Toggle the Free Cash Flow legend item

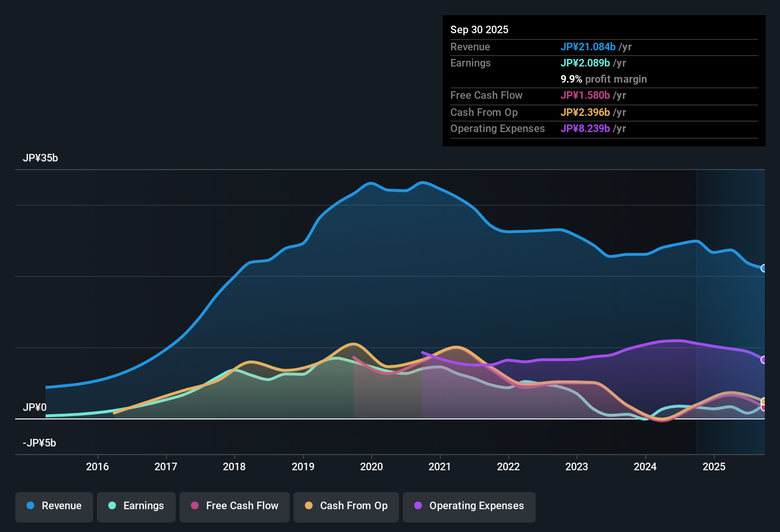[x=234, y=506]
